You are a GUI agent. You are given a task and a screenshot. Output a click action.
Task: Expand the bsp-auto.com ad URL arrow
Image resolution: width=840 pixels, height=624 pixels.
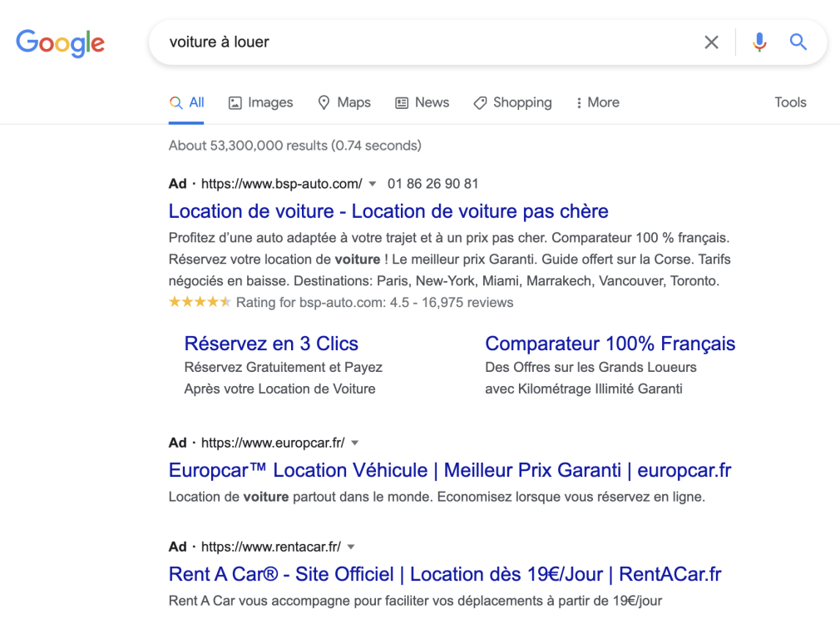(373, 184)
